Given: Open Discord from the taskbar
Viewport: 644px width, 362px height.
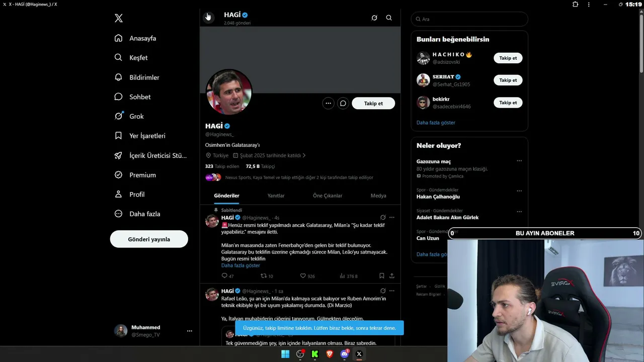Looking at the screenshot, I should 345,354.
